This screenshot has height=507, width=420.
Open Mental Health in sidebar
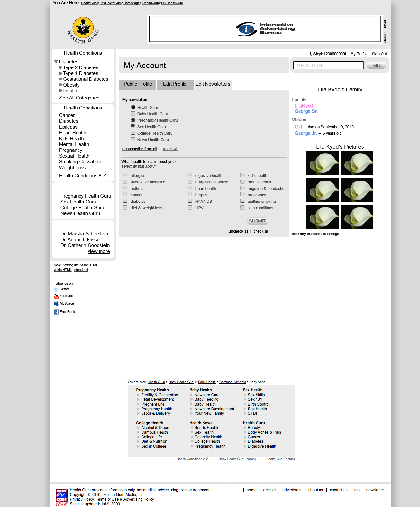point(74,144)
